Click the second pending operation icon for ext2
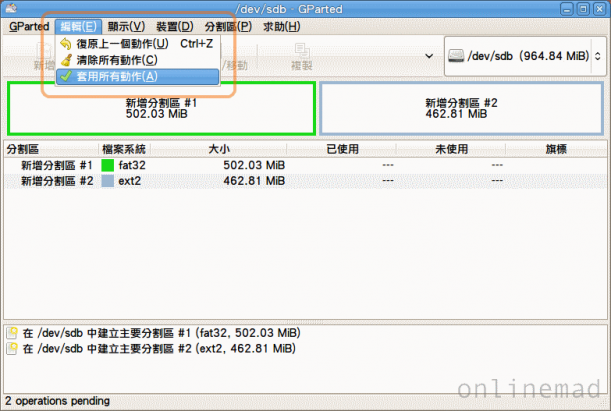 [x=12, y=348]
